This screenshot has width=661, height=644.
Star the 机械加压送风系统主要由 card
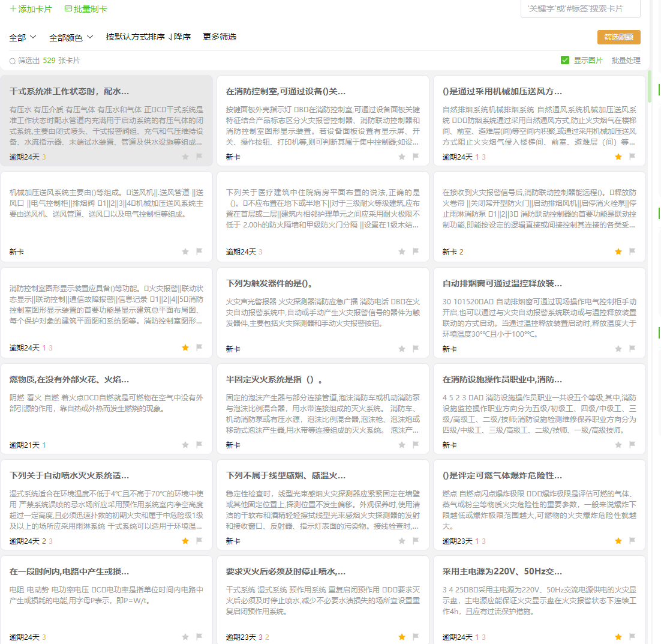[x=185, y=252]
